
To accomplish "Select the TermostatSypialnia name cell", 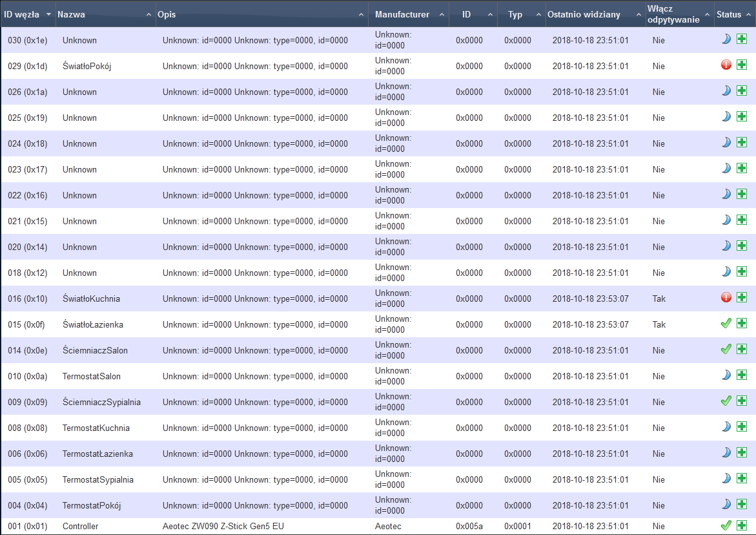I will point(98,480).
